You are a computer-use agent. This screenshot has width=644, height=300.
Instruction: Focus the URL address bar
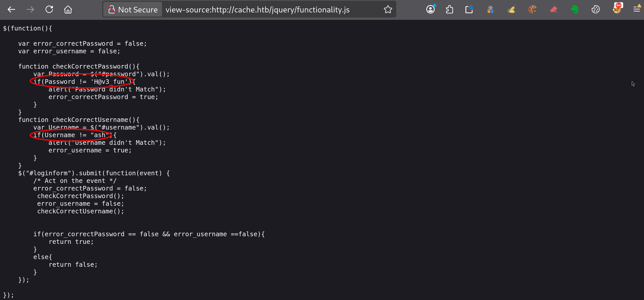click(257, 10)
